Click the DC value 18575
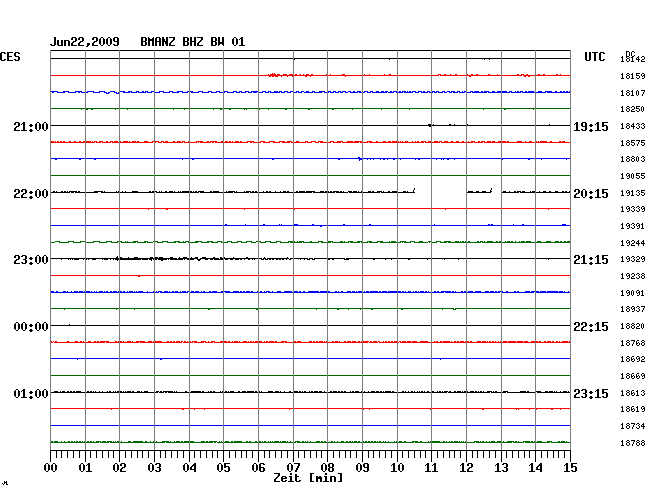Screen dimensions: 650x494 tap(633, 143)
